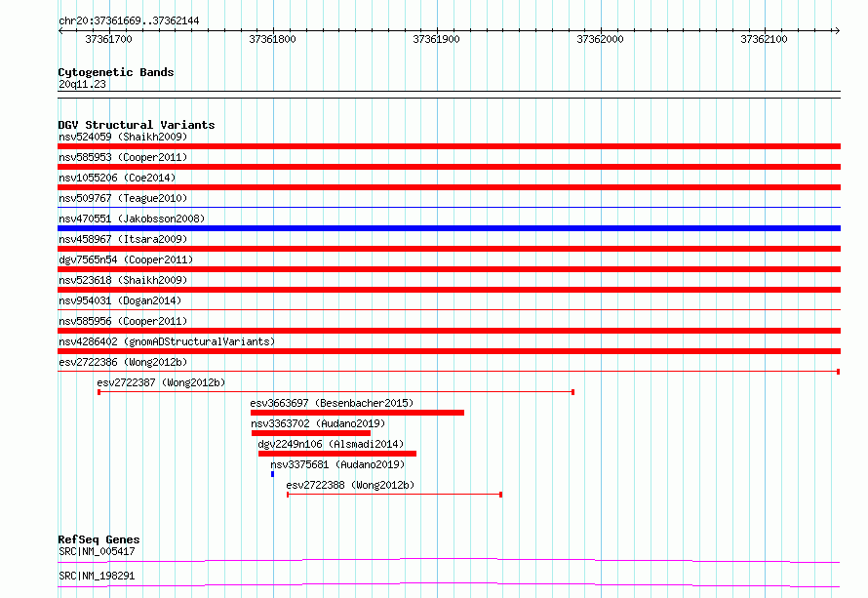Click the 37362100 ruler position

pos(764,39)
